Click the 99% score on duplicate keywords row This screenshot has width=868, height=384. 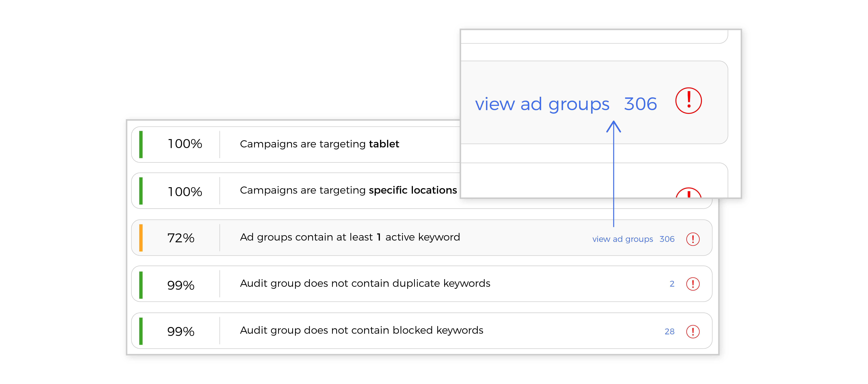181,285
